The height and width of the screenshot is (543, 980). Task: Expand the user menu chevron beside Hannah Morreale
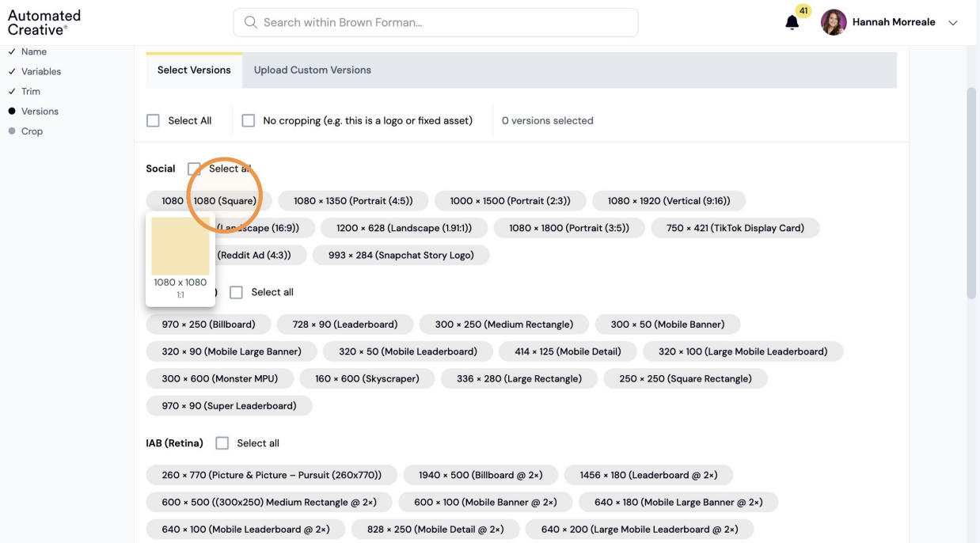coord(952,23)
